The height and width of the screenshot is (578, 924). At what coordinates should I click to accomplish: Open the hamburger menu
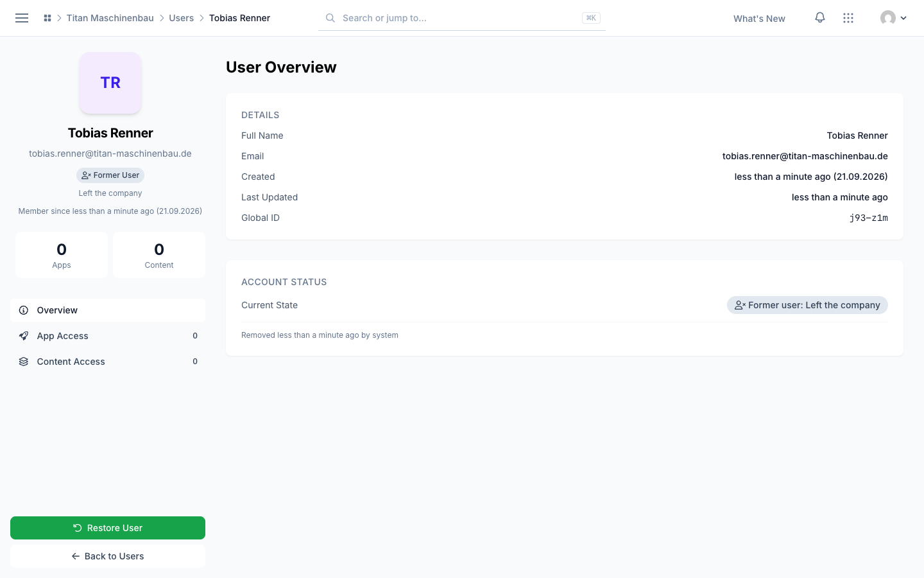22,18
